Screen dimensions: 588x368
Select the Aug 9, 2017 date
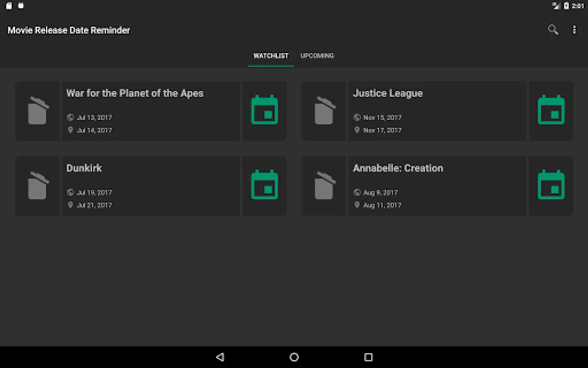point(381,192)
